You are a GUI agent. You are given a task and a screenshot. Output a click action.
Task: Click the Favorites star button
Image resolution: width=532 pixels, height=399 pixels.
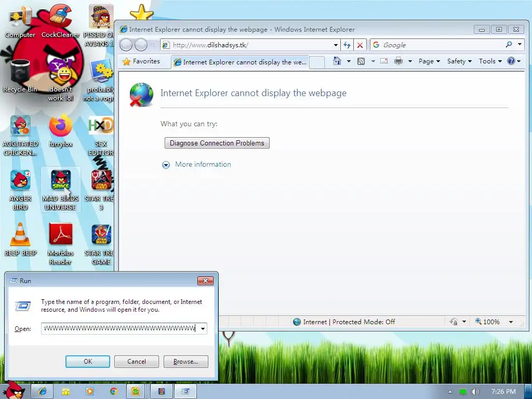pyautogui.click(x=141, y=61)
